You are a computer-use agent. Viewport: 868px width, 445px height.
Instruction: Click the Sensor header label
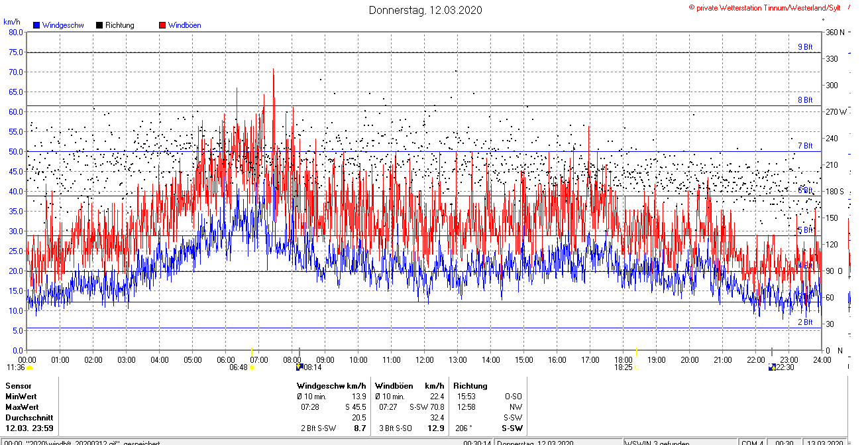tap(18, 385)
